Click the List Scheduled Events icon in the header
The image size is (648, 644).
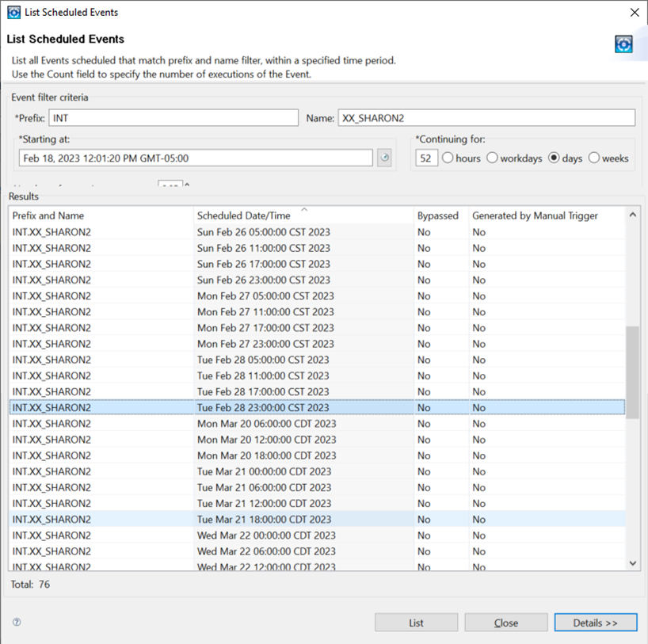pos(623,44)
